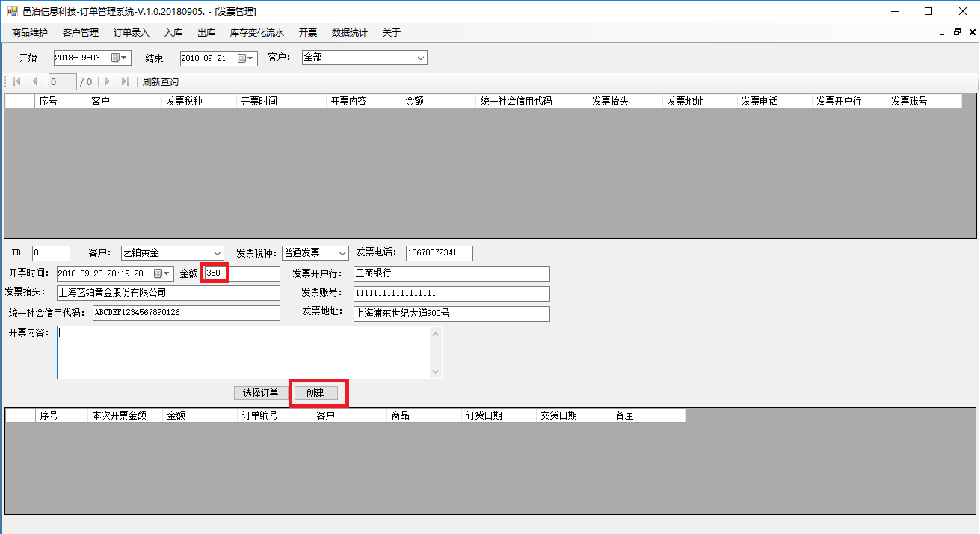Click 刷新查询 to refresh the query
Screen dimensions: 980x534
click(x=161, y=81)
